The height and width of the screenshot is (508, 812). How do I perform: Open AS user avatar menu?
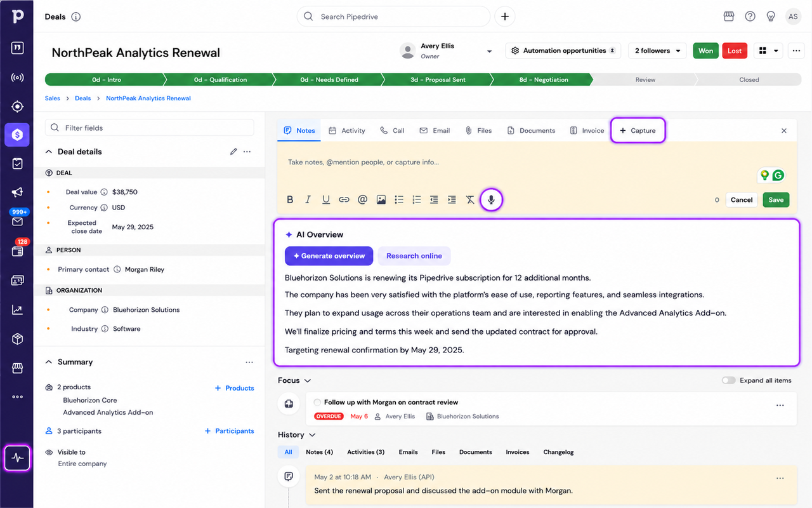(x=793, y=17)
